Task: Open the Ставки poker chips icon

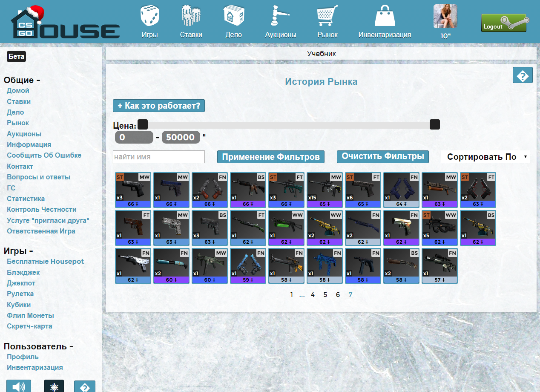Action: click(191, 16)
